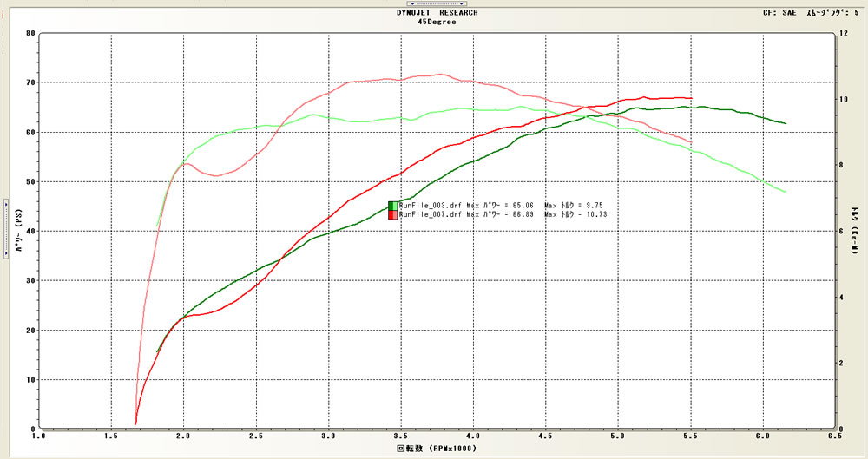Select the RunFile_003.drf legend entry
Screen dimensions: 868x459
tap(431, 206)
